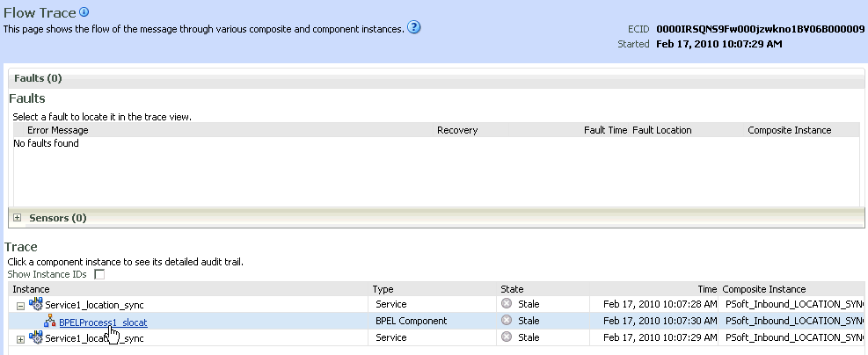Collapse the first Service1_location_sync tree node
Viewport: 868px width, 355px height.
point(20,305)
